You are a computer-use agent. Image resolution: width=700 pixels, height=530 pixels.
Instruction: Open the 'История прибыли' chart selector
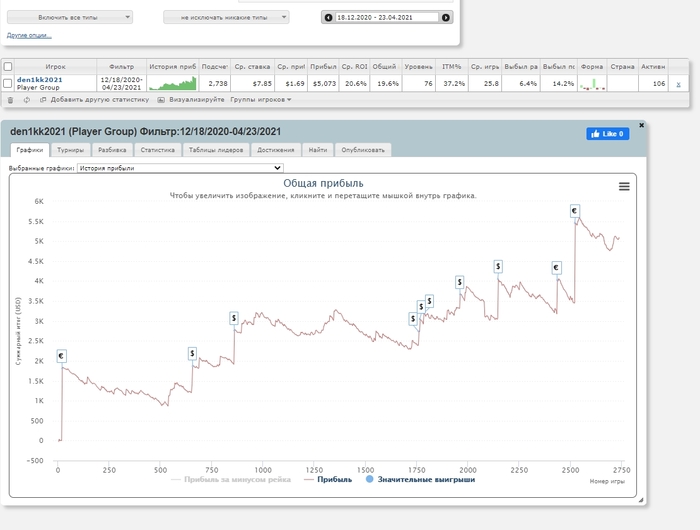tap(180, 168)
